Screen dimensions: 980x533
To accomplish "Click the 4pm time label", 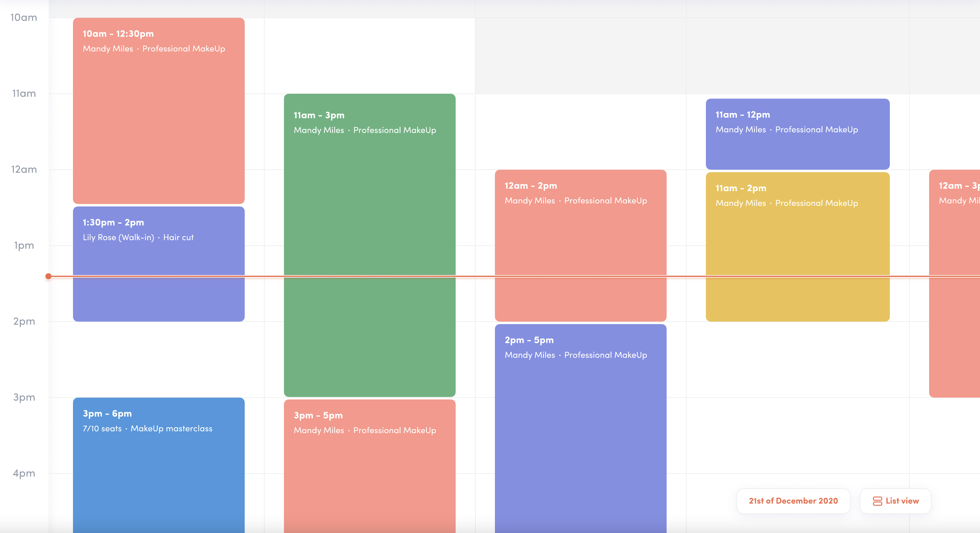I will tap(24, 473).
